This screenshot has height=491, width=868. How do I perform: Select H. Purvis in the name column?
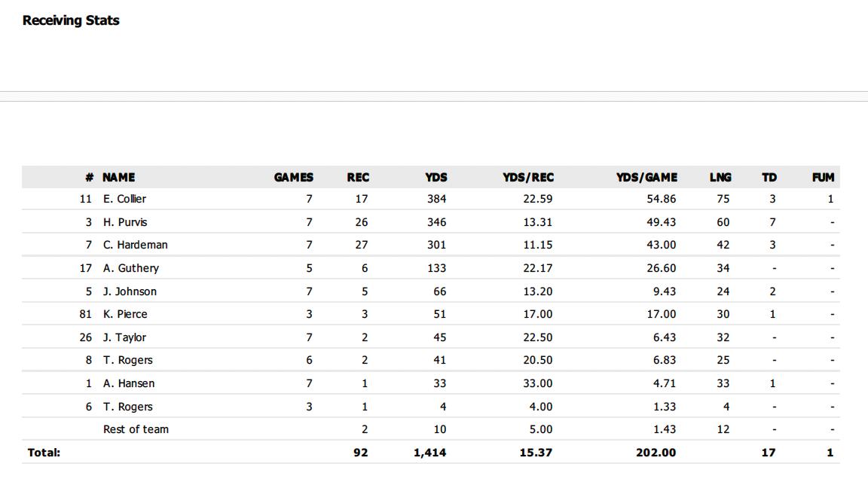click(125, 222)
